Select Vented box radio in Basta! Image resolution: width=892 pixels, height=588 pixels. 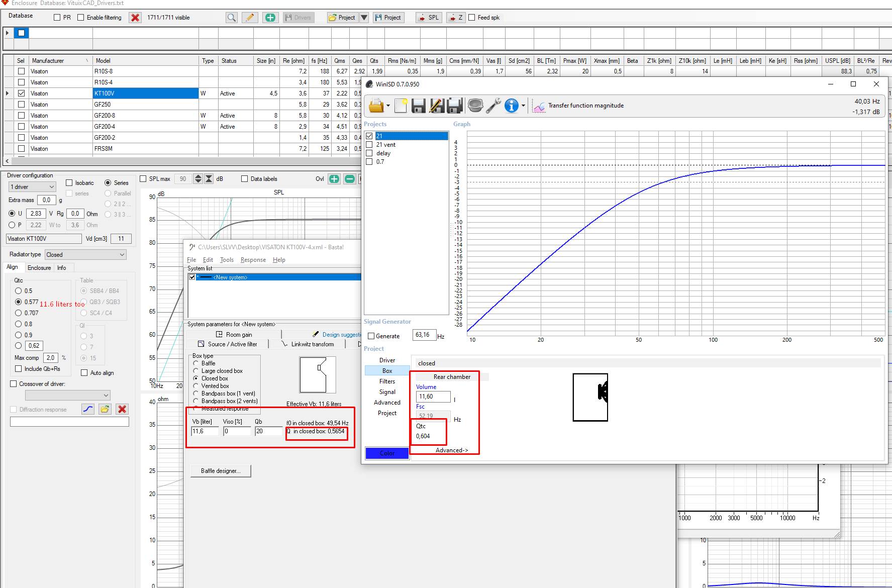tap(196, 386)
